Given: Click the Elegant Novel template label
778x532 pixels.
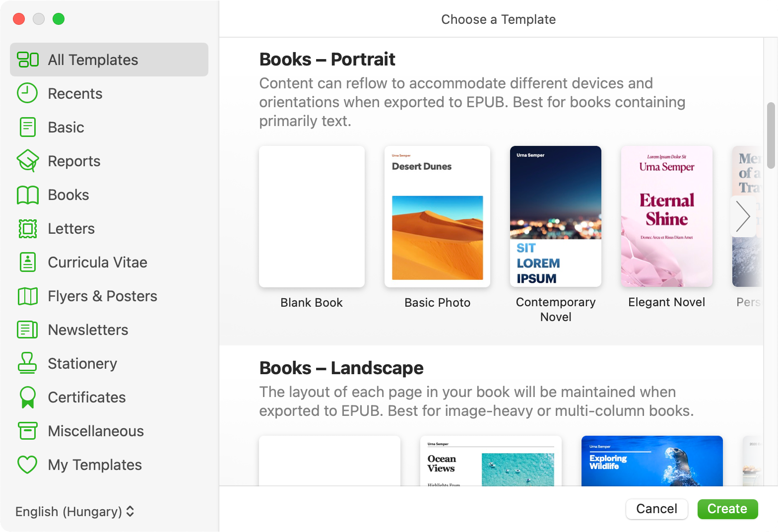Looking at the screenshot, I should click(667, 302).
